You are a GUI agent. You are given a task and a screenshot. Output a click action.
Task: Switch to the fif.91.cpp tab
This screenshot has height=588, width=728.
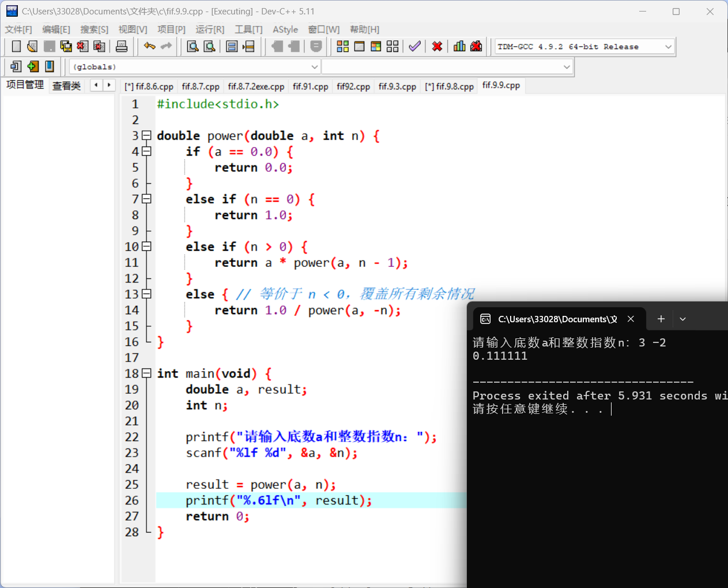310,86
